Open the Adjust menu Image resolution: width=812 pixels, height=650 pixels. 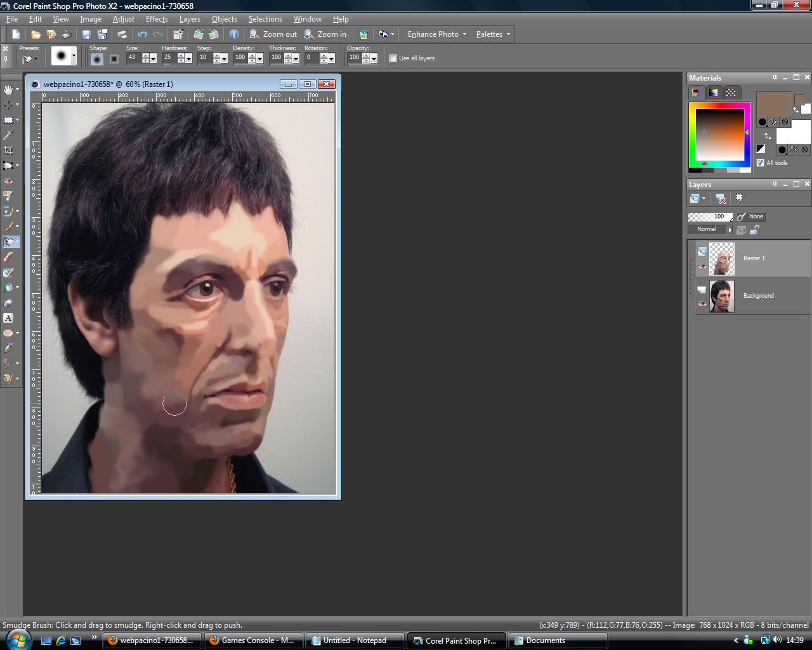click(x=123, y=19)
